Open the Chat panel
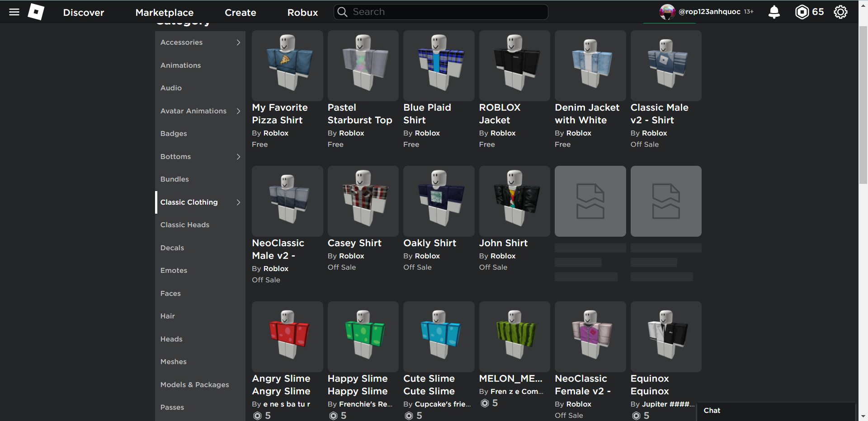 point(776,411)
